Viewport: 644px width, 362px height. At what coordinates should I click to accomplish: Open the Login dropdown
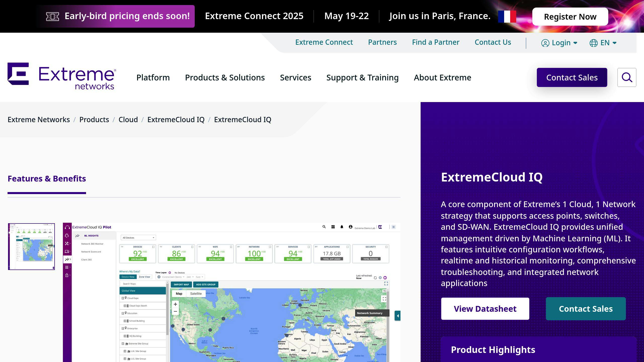559,43
